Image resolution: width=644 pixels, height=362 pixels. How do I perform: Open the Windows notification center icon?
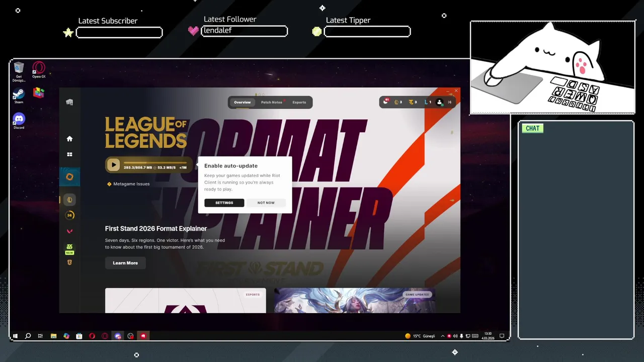502,336
